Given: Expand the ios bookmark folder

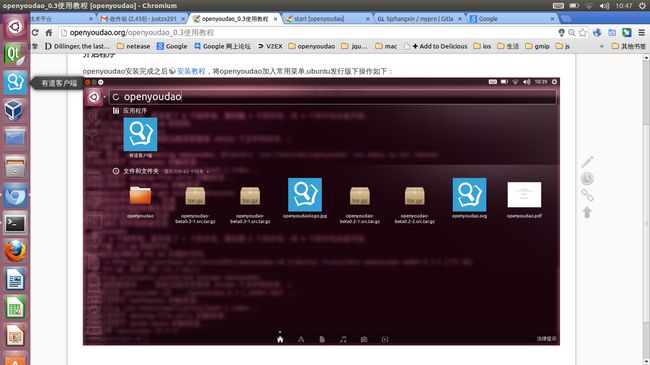Looking at the screenshot, I should click(482, 46).
